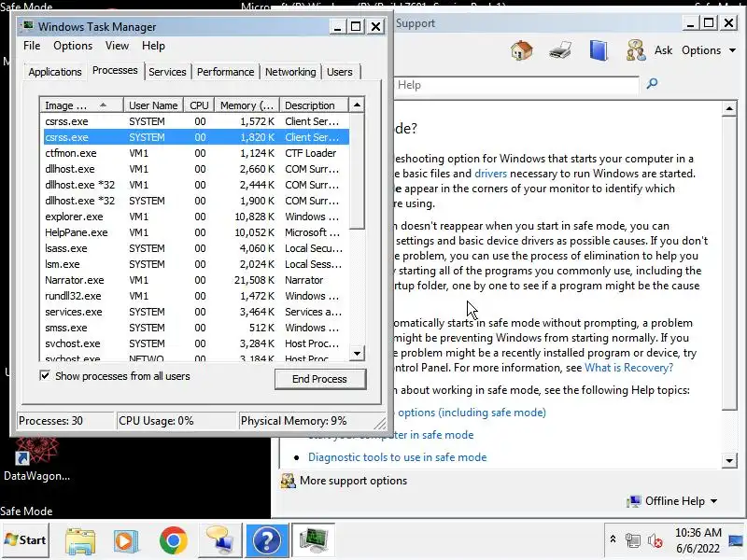Click the Narrator taskbar icon
This screenshot has width=747, height=560.
point(219,540)
